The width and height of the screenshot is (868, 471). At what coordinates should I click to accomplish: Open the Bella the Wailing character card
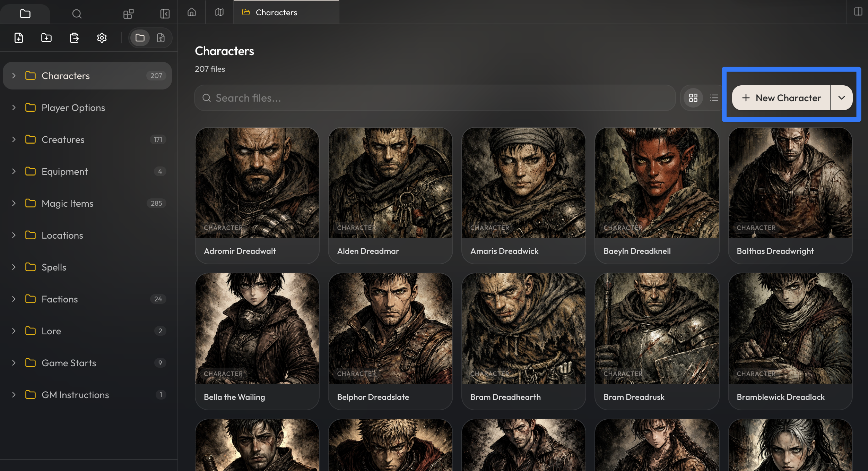click(x=257, y=342)
